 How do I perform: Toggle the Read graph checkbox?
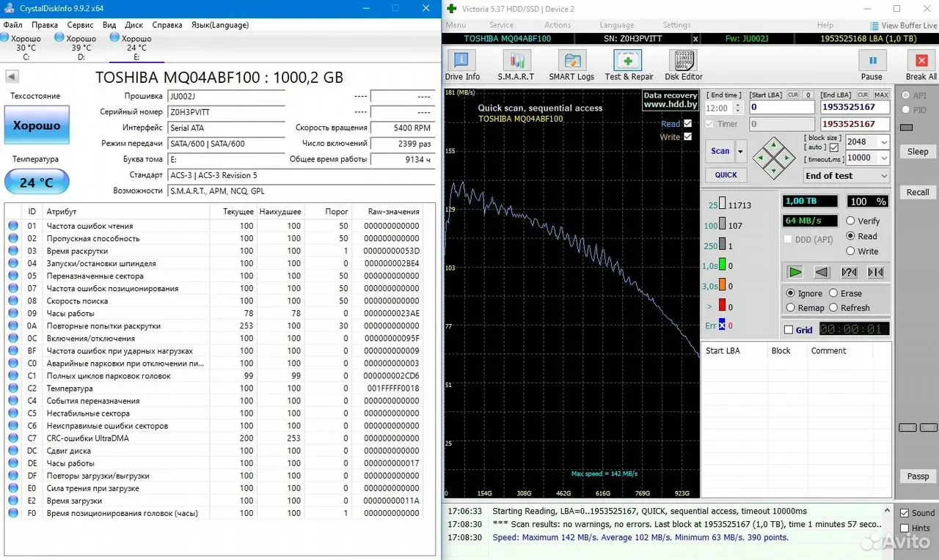(x=687, y=124)
